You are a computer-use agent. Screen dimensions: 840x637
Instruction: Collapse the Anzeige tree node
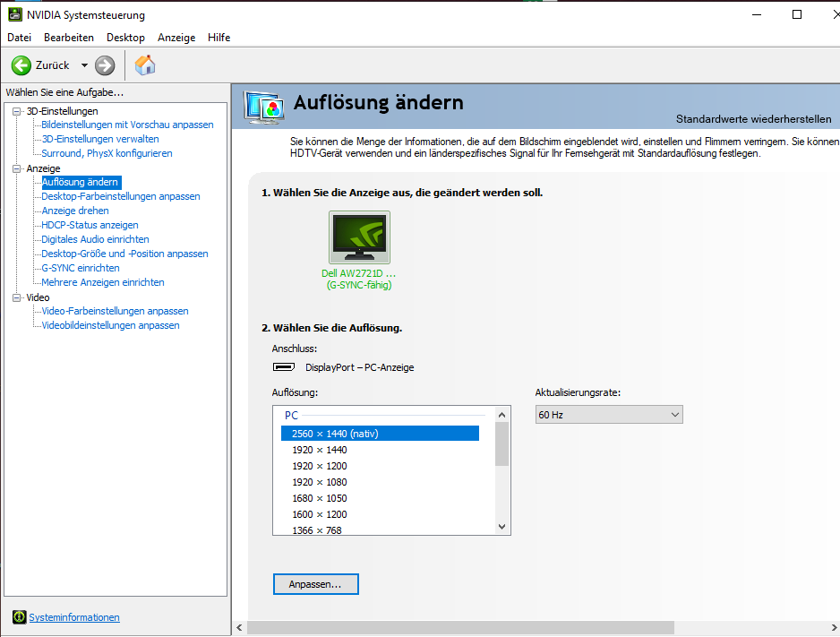tap(16, 168)
